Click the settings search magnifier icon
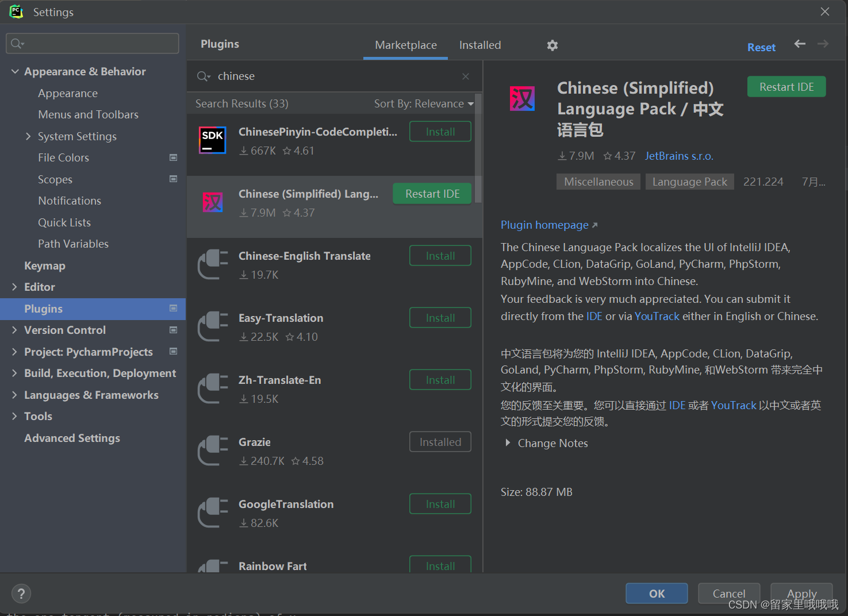This screenshot has height=616, width=848. point(17,44)
